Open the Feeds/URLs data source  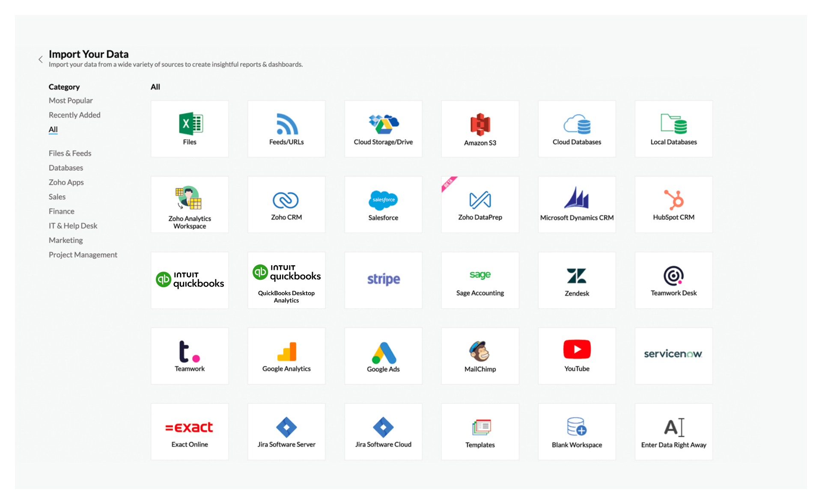286,128
